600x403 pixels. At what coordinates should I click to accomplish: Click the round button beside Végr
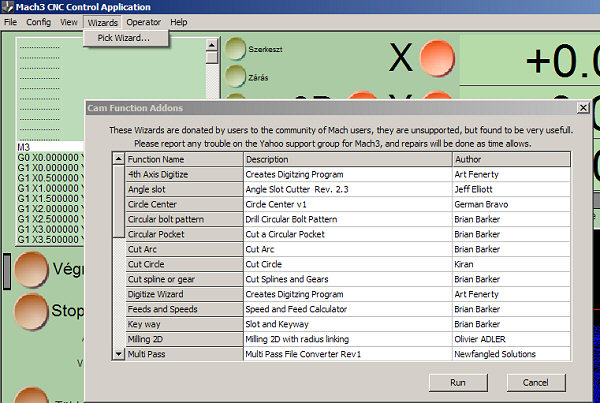pyautogui.click(x=31, y=269)
